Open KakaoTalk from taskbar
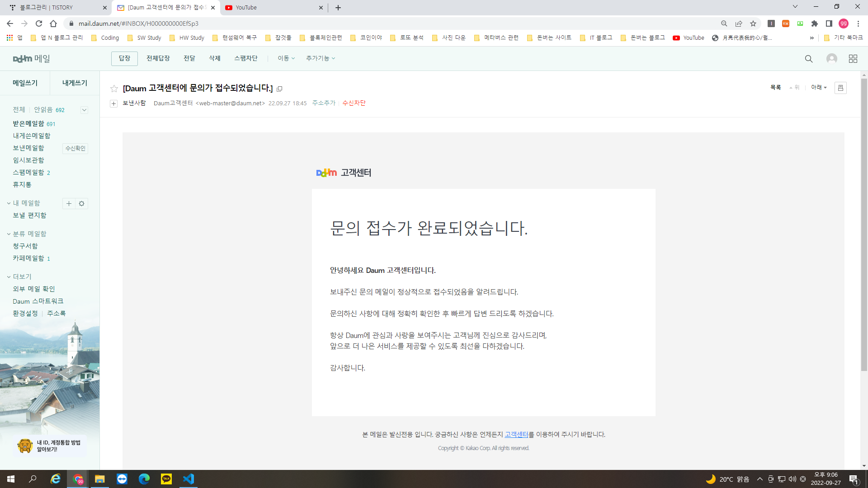868x488 pixels. pyautogui.click(x=166, y=479)
